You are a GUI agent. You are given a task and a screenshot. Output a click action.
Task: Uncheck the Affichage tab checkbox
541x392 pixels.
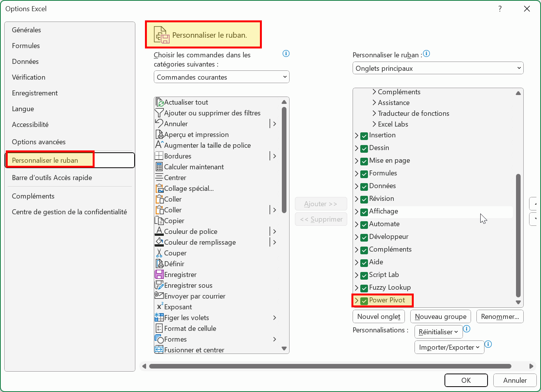pyautogui.click(x=364, y=212)
